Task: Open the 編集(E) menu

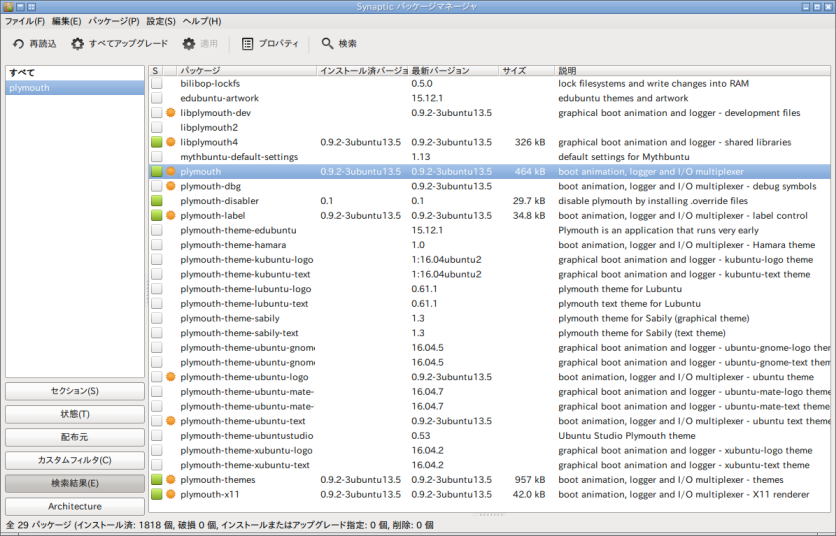Action: [67, 21]
